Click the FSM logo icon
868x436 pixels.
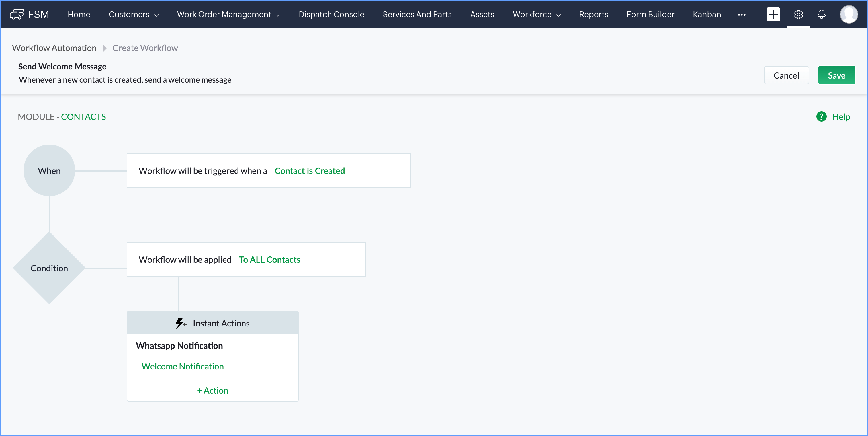17,14
